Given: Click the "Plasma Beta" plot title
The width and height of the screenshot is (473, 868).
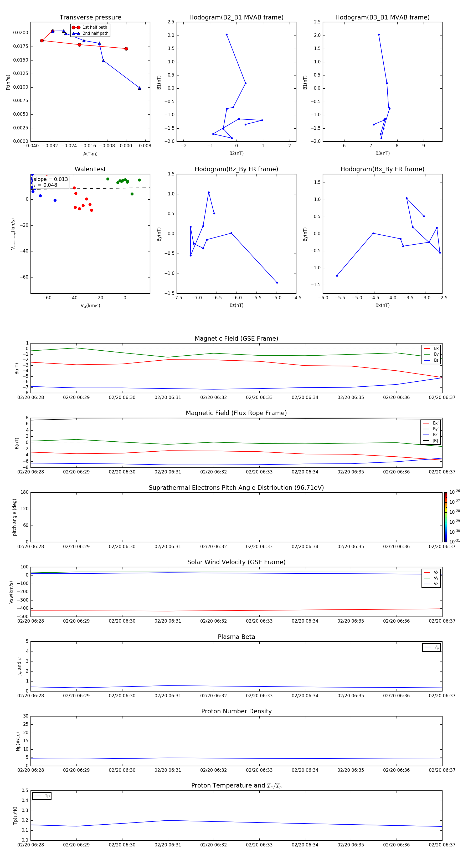Looking at the screenshot, I should (236, 637).
